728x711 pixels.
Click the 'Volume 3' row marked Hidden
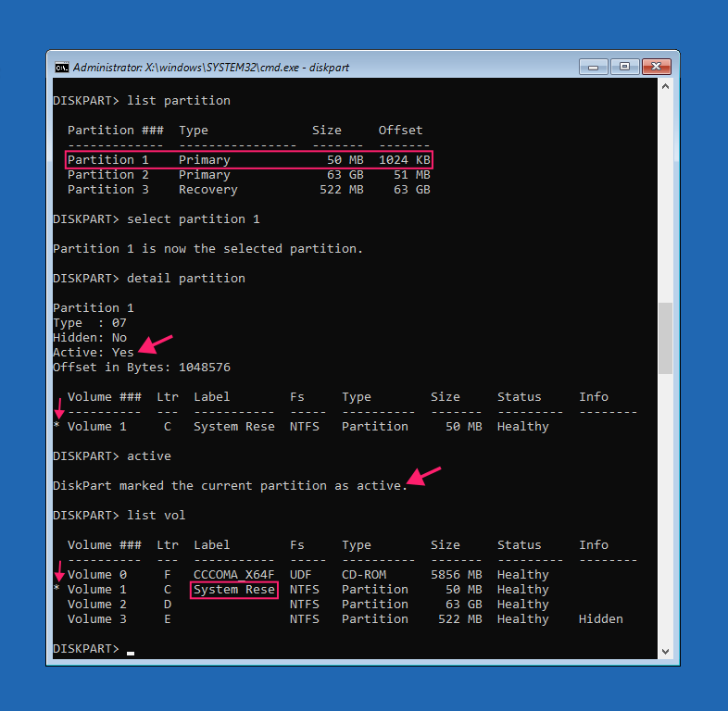coord(345,619)
